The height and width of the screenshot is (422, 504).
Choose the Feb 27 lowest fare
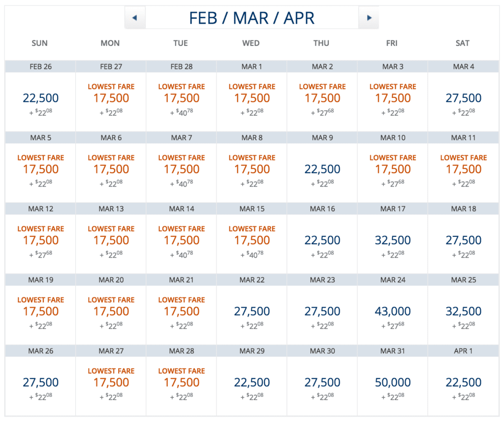[111, 98]
